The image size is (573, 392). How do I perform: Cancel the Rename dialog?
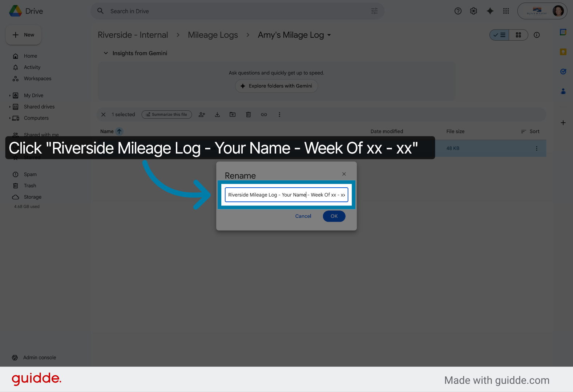pos(303,216)
